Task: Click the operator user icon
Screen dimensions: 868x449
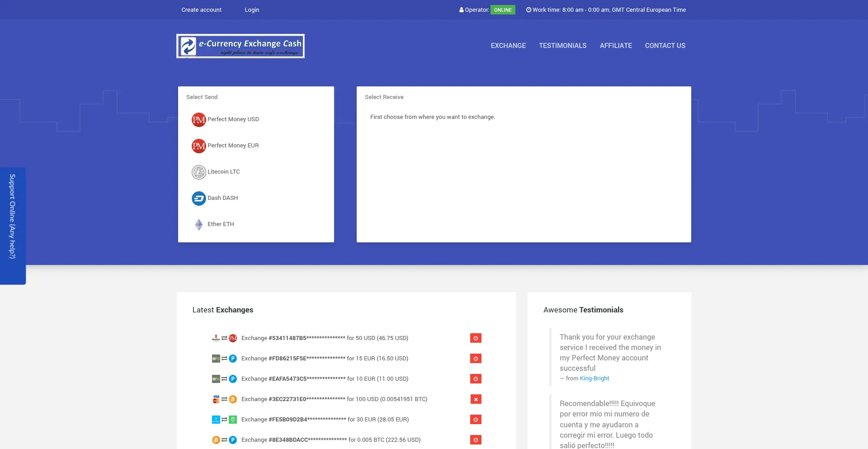Action: tap(462, 10)
